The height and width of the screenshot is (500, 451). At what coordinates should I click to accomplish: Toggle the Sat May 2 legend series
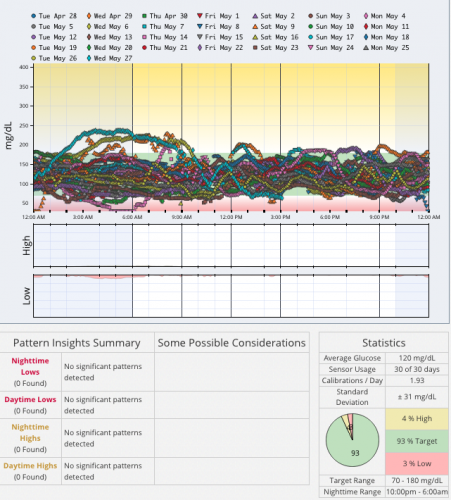[x=273, y=16]
